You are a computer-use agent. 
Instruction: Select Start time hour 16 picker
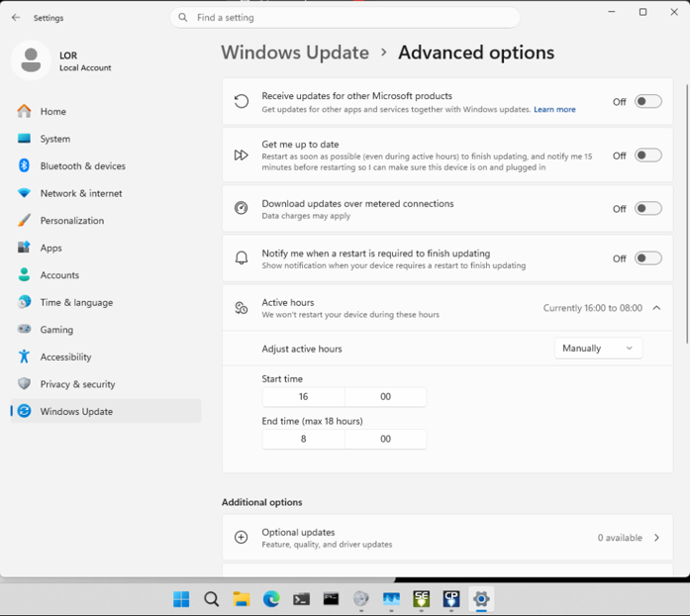tap(304, 397)
